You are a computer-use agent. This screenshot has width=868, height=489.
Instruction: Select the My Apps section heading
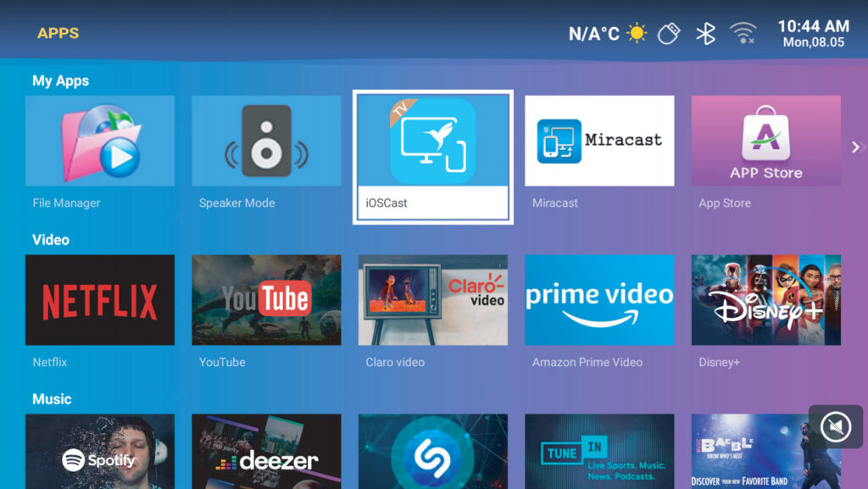[60, 81]
